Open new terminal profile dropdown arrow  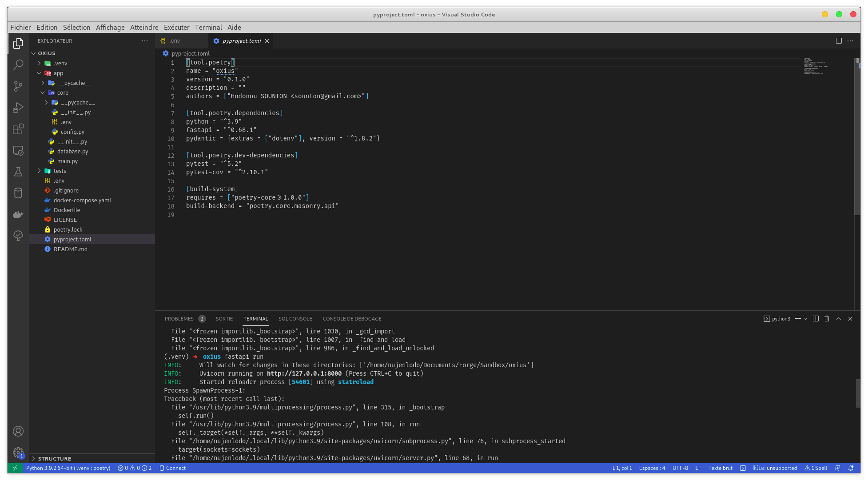805,319
